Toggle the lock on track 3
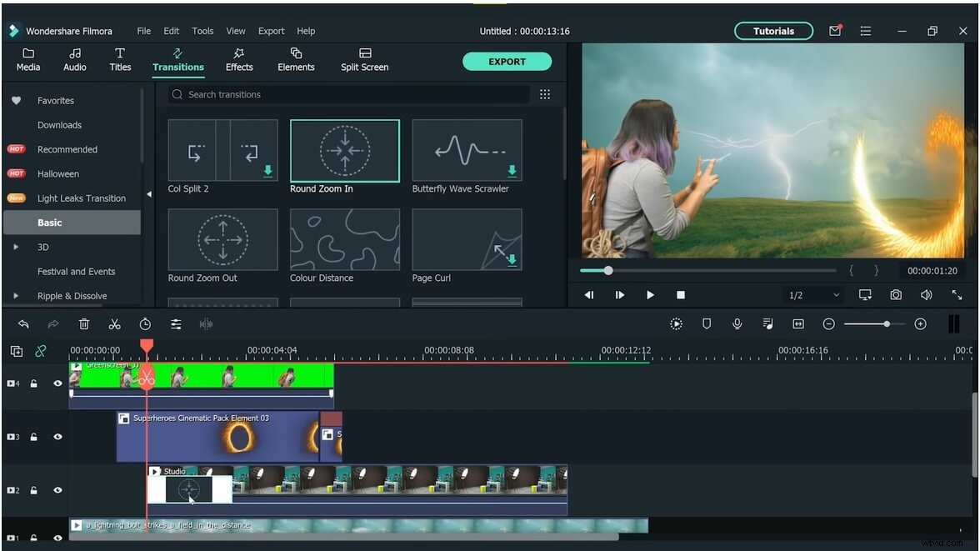This screenshot has height=551, width=980. (34, 437)
